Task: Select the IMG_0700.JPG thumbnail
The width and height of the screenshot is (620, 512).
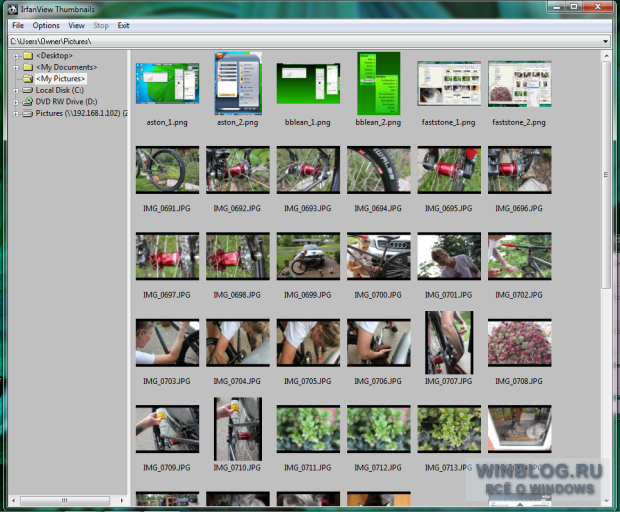Action: point(379,256)
